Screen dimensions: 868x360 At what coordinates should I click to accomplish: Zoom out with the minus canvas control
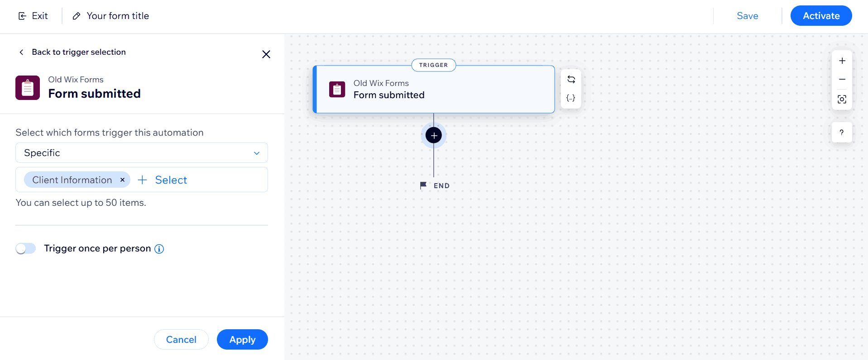point(842,80)
